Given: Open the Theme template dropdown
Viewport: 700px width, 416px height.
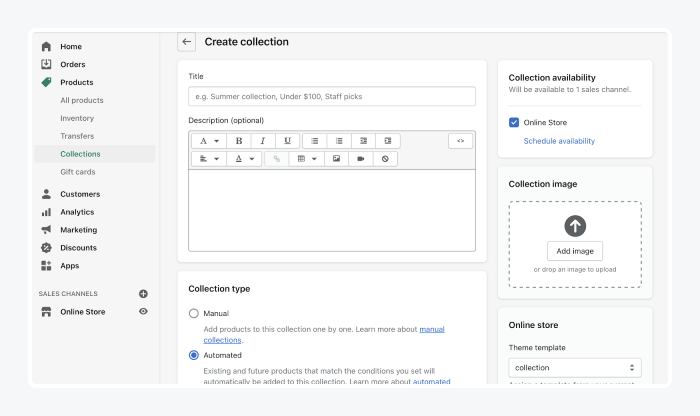Looking at the screenshot, I should click(574, 368).
